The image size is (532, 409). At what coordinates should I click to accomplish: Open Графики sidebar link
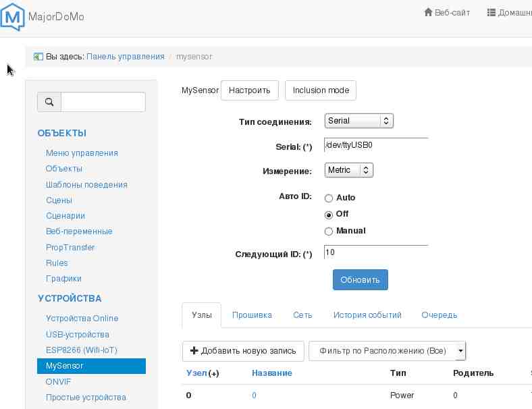click(x=63, y=279)
